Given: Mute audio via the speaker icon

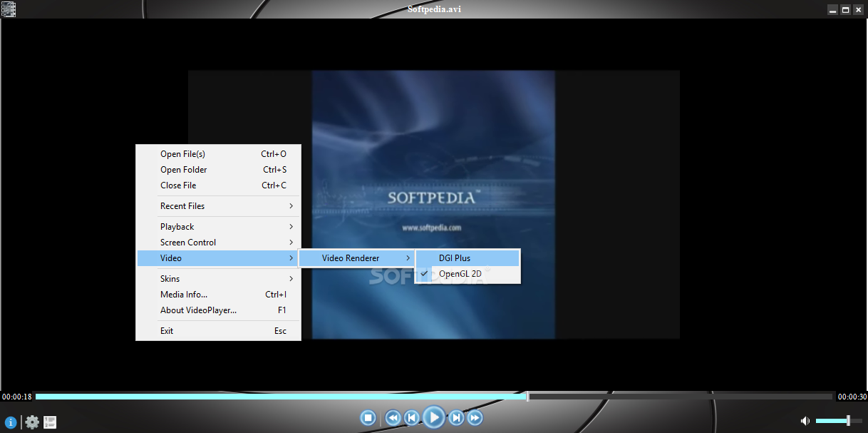Looking at the screenshot, I should pyautogui.click(x=805, y=421).
